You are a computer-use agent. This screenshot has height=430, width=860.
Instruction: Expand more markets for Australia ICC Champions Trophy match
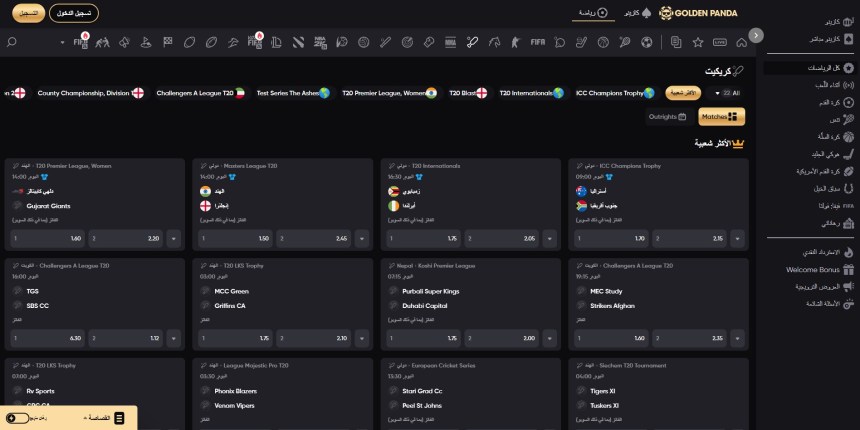click(x=737, y=239)
